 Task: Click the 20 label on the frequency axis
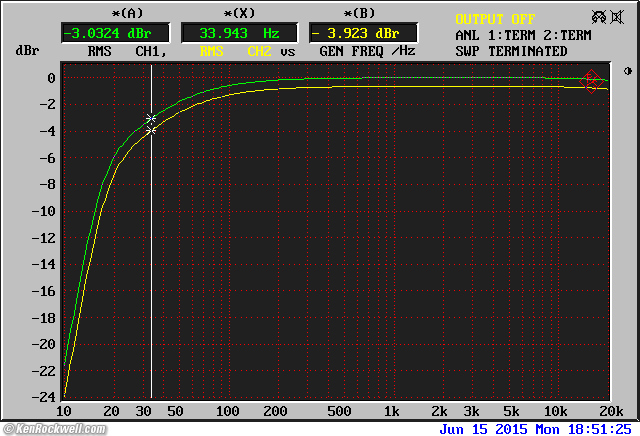[111, 412]
